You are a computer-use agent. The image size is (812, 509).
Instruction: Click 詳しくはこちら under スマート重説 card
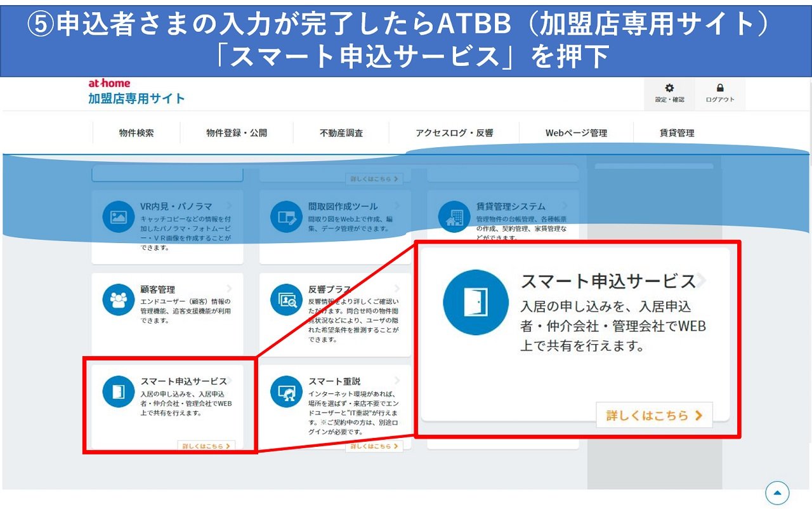pos(374,446)
